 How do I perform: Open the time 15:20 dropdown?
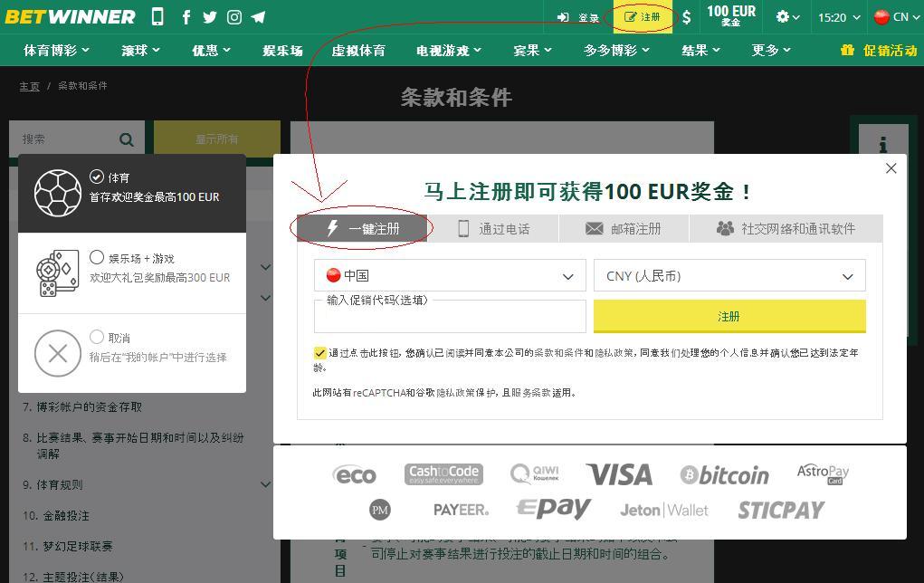click(839, 17)
